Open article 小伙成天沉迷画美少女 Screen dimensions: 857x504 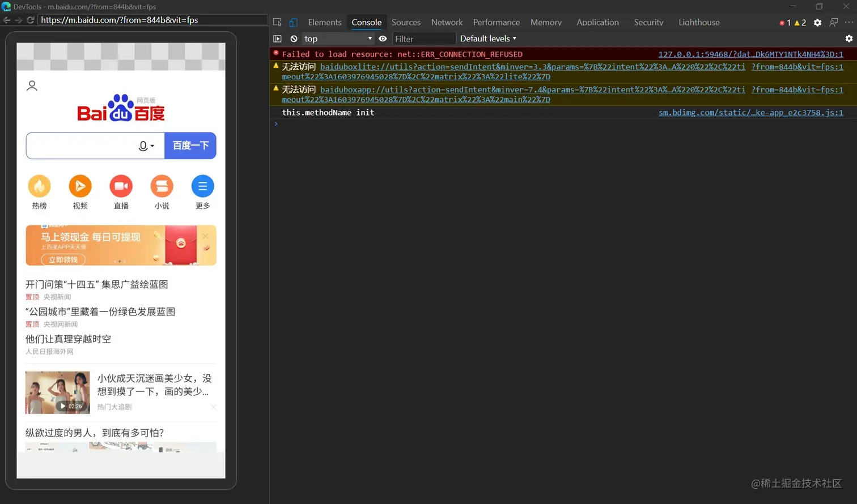154,385
